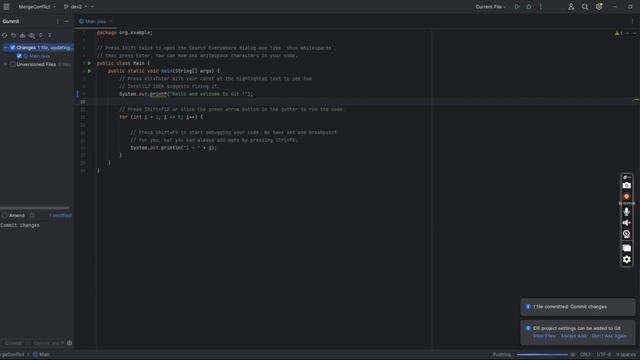
Task: Select Main.java in the changes tree
Action: [x=37, y=56]
